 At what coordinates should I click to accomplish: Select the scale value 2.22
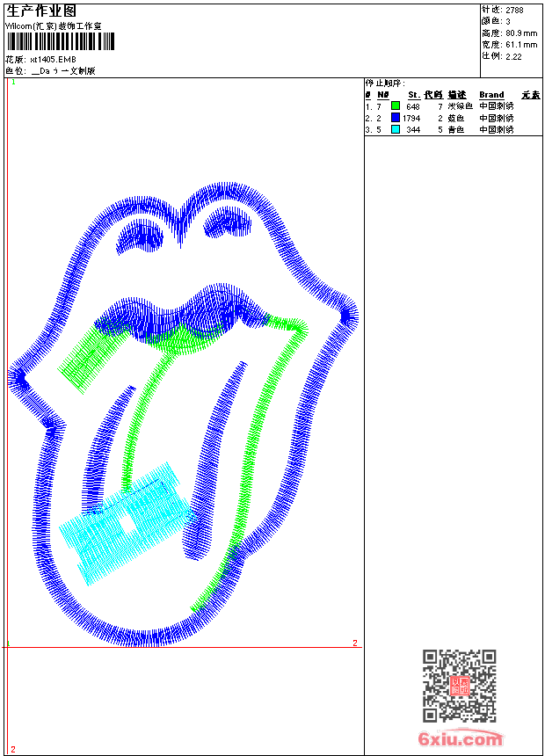tap(513, 56)
